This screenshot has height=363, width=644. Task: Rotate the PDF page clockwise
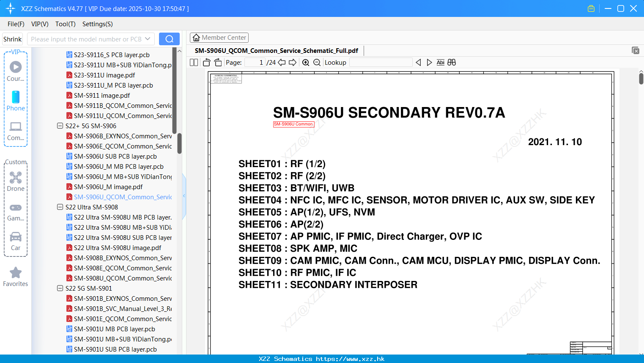tap(218, 63)
